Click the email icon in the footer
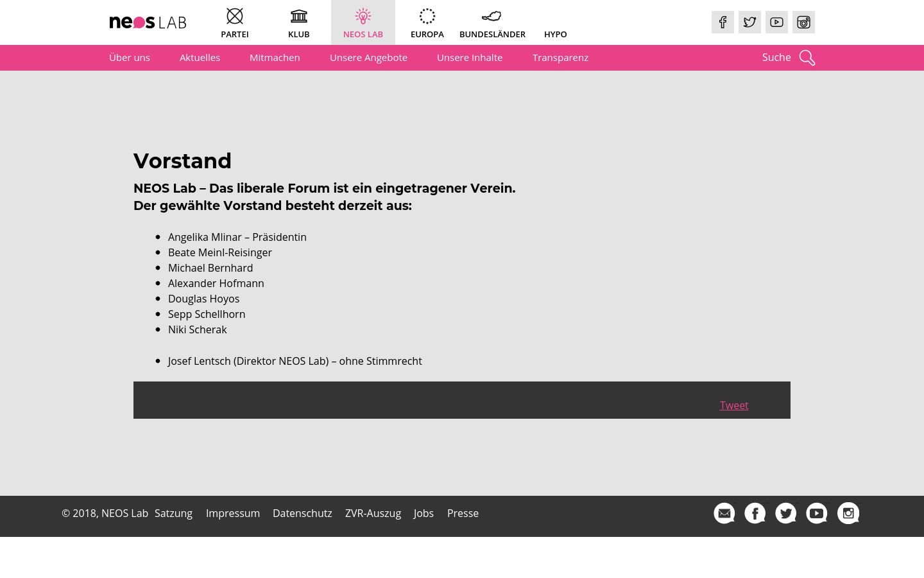This screenshot has height=578, width=924. tap(724, 513)
